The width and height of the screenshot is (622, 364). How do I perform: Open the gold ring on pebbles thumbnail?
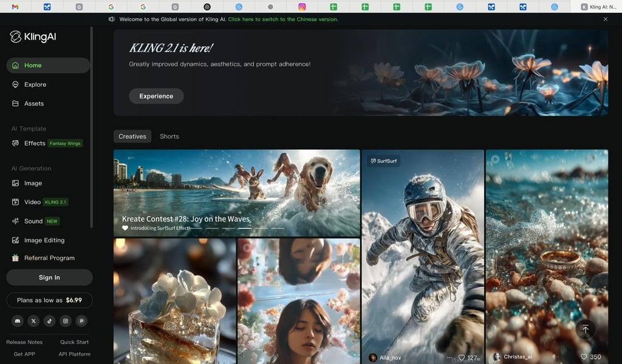[547, 257]
